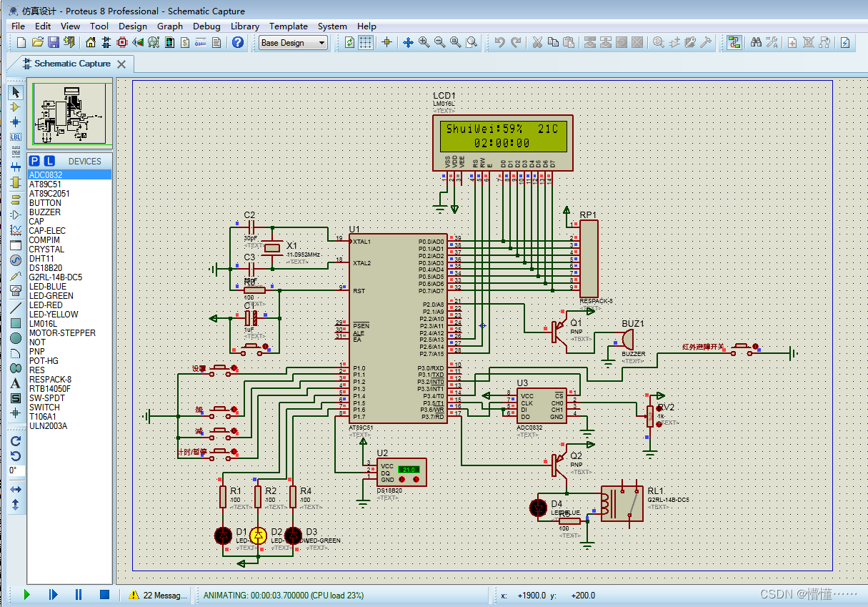Image resolution: width=868 pixels, height=607 pixels.
Task: Pick devices with the P button
Action: point(35,161)
